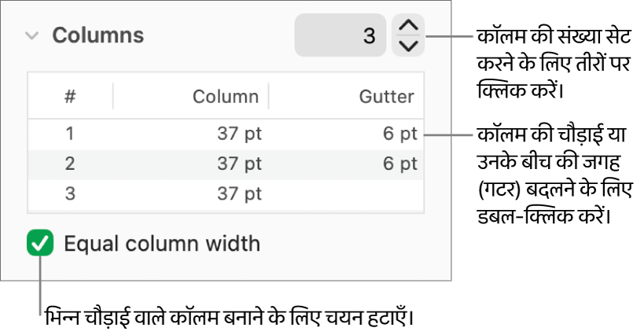Image resolution: width=644 pixels, height=335 pixels.
Task: Select row 3 in columns table
Action: tap(70, 193)
